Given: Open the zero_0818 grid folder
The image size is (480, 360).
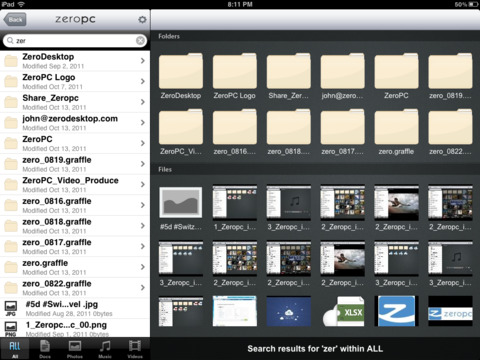Looking at the screenshot, I should click(x=289, y=132).
